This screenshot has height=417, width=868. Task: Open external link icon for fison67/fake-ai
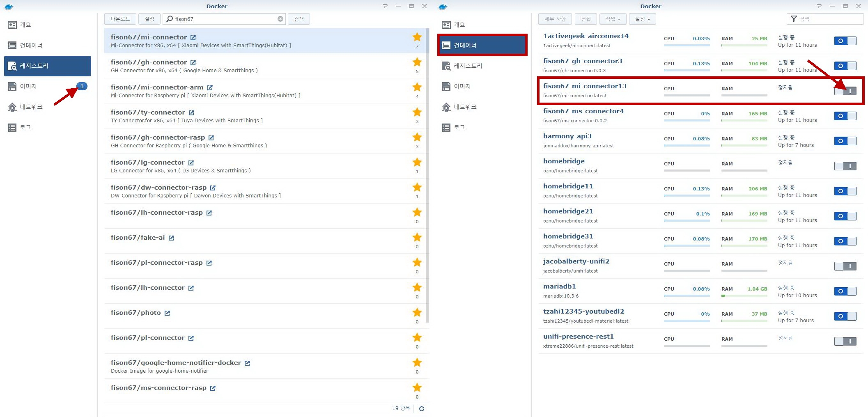[x=171, y=238]
